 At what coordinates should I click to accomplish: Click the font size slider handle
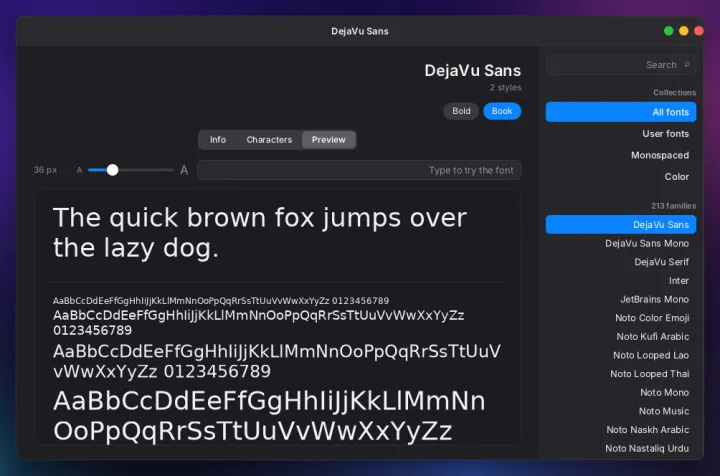coord(112,170)
